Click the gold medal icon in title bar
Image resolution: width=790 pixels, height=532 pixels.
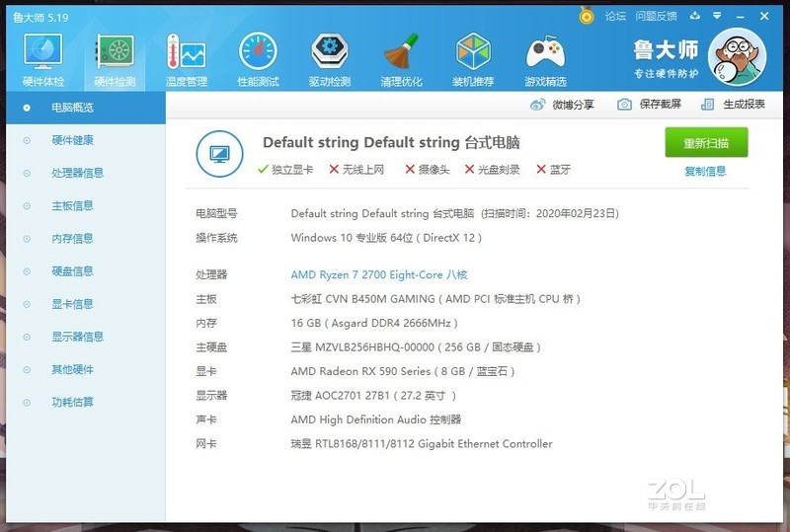[586, 16]
